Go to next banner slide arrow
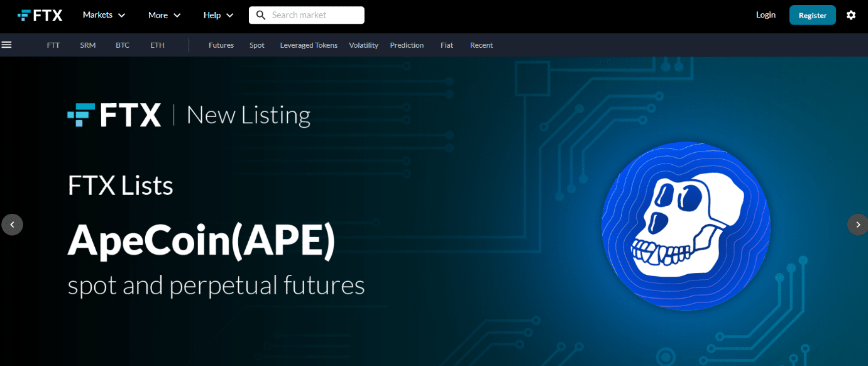Image resolution: width=868 pixels, height=366 pixels. click(x=857, y=225)
